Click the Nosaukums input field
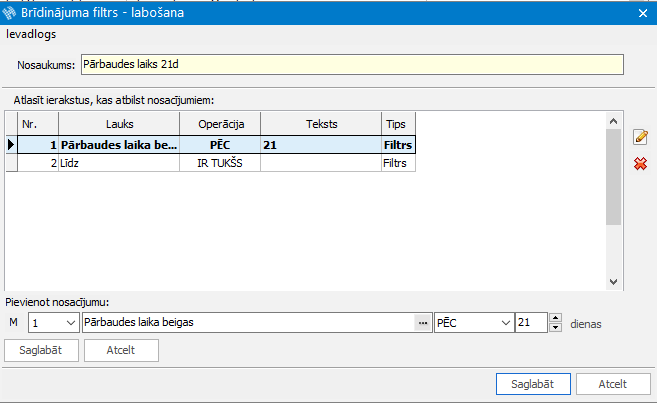 pos(352,65)
